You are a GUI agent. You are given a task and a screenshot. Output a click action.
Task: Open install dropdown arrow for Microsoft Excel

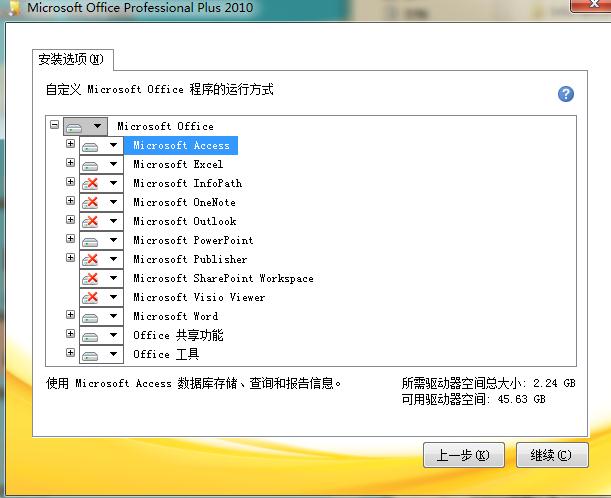click(x=113, y=164)
